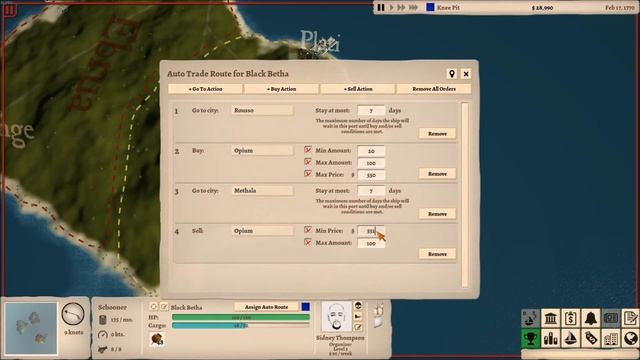
Task: Click the wind compass dial
Action: [x=73, y=314]
